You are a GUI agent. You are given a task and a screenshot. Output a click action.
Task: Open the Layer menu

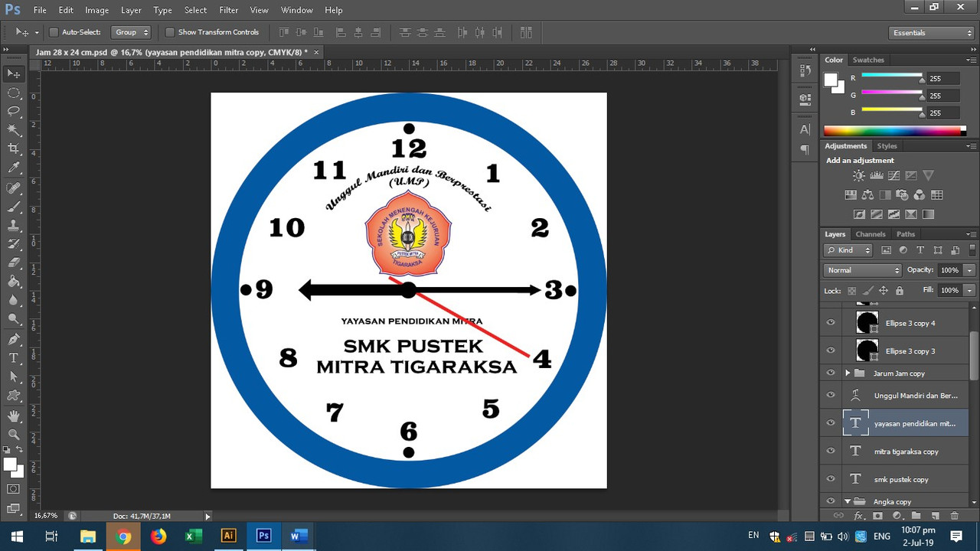point(131,10)
